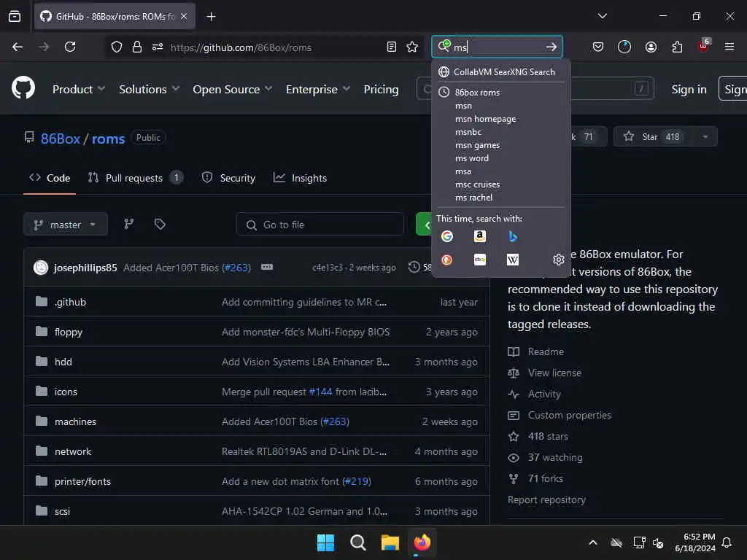
Task: Click the Go to file field
Action: (320, 225)
